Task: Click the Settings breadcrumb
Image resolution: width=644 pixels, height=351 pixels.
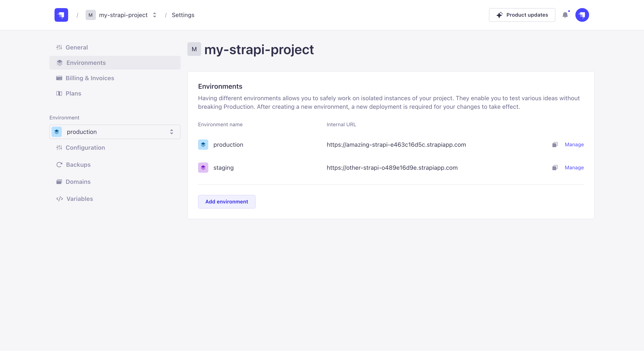Action: (183, 15)
